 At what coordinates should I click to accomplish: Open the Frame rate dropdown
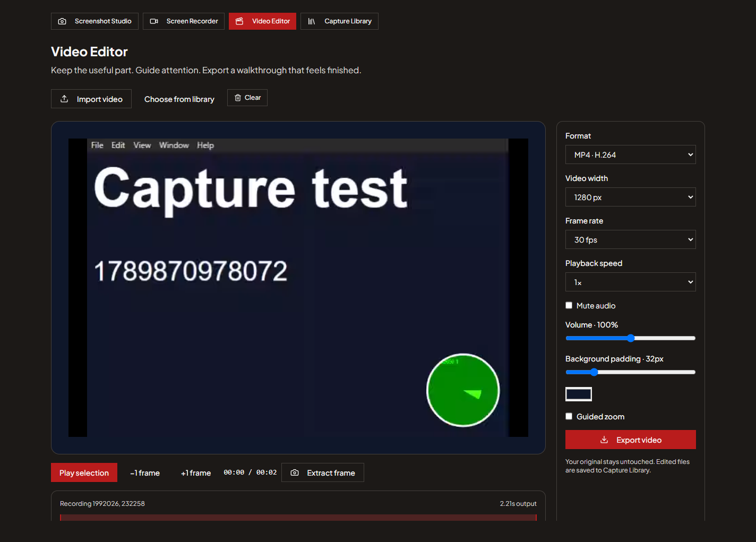tap(631, 239)
